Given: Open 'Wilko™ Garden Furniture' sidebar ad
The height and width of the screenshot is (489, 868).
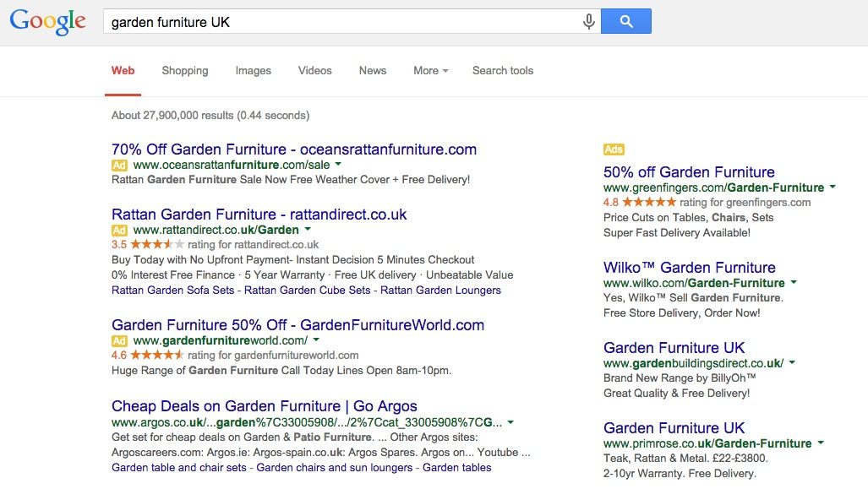Looking at the screenshot, I should tap(689, 268).
